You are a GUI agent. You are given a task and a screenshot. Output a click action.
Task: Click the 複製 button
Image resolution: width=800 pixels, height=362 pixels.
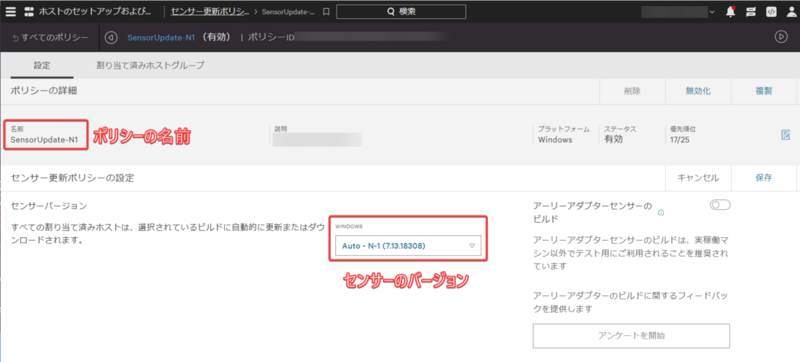click(x=763, y=91)
